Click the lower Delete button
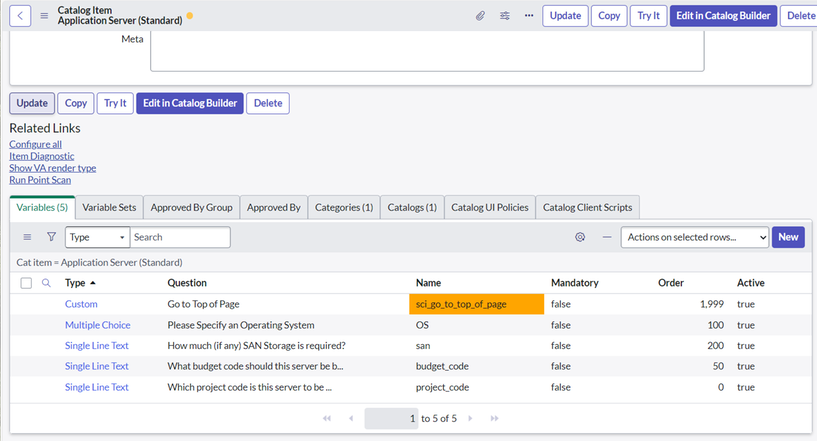The image size is (817, 441). 268,103
